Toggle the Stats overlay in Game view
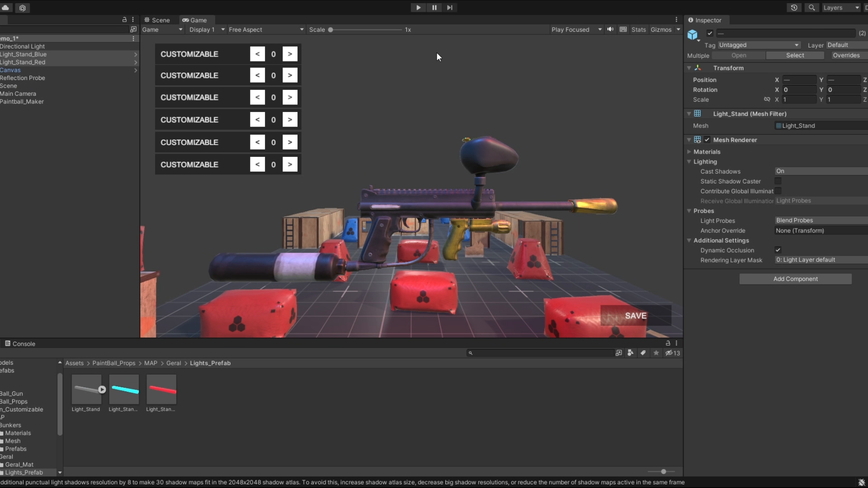 (638, 29)
